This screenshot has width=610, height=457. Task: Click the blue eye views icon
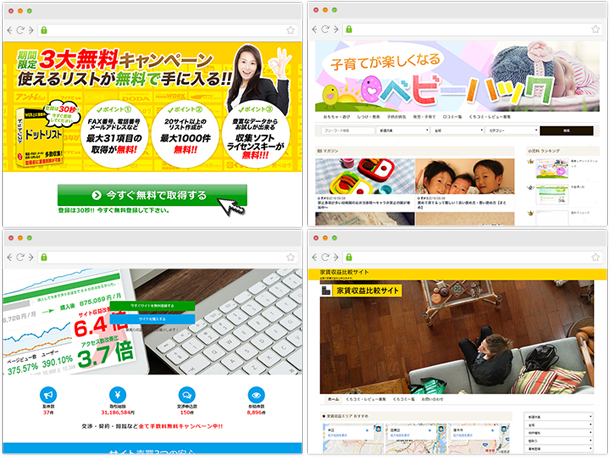pos(256,395)
